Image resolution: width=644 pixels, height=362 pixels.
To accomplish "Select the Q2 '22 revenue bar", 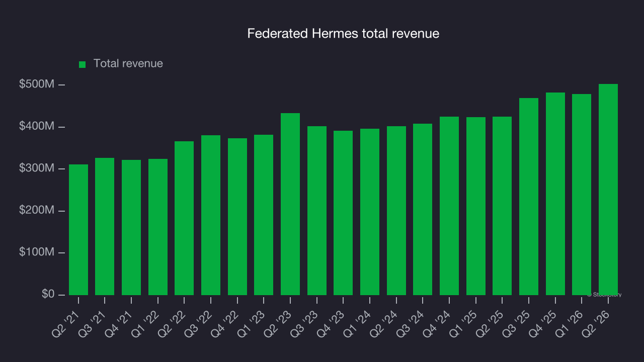I will coord(184,218).
